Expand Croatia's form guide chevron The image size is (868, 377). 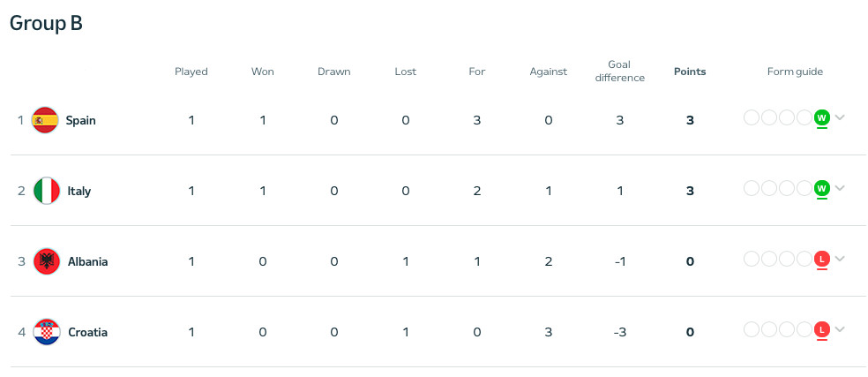[x=840, y=329]
